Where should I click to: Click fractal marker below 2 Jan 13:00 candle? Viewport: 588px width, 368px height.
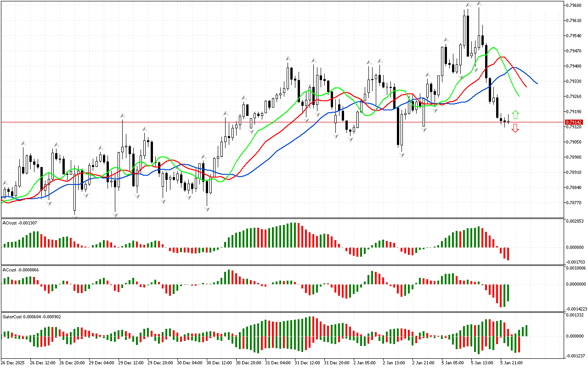(401, 155)
